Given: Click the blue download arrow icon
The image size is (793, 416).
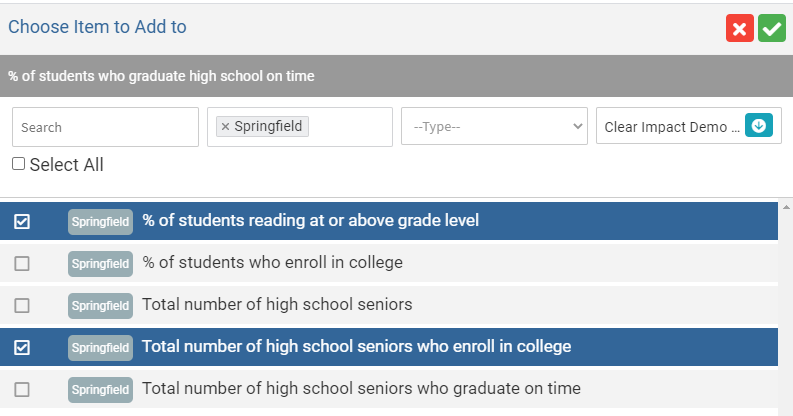Looking at the screenshot, I should (x=758, y=127).
